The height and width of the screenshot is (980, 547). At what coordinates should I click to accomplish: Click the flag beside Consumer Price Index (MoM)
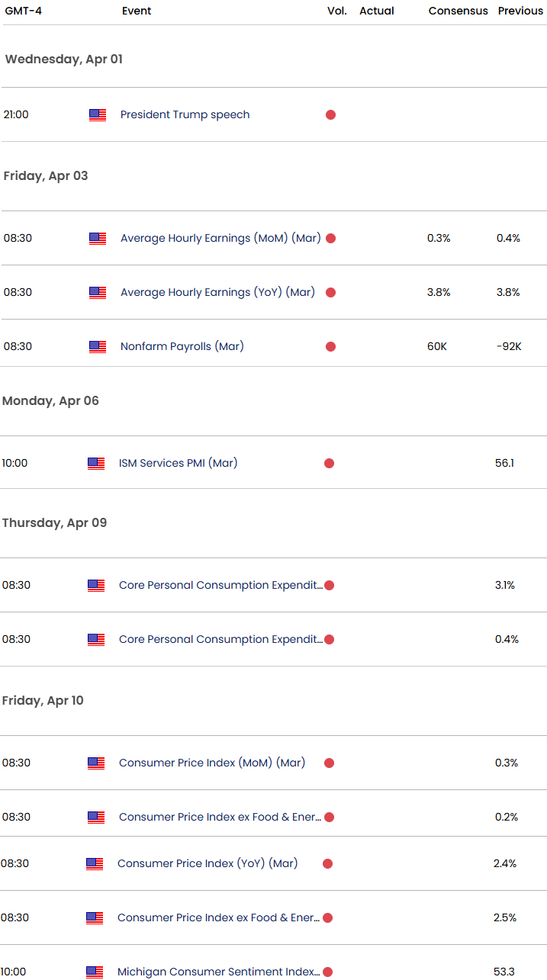coord(96,763)
